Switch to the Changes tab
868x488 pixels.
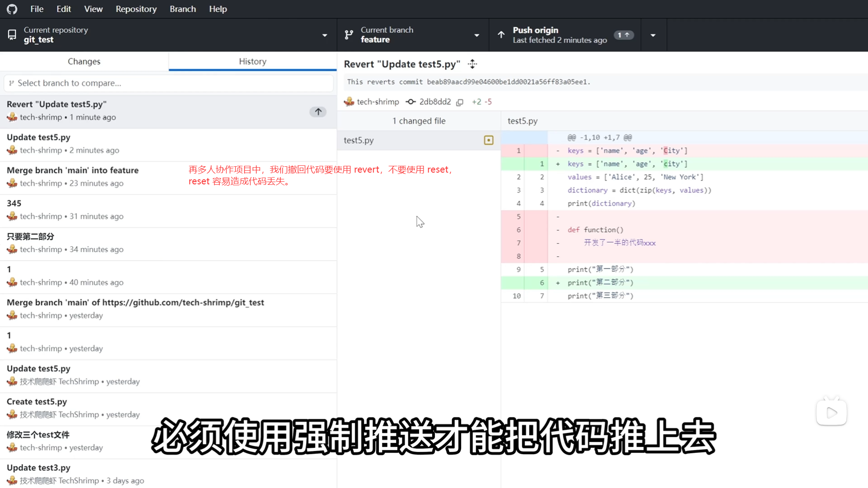[84, 61]
